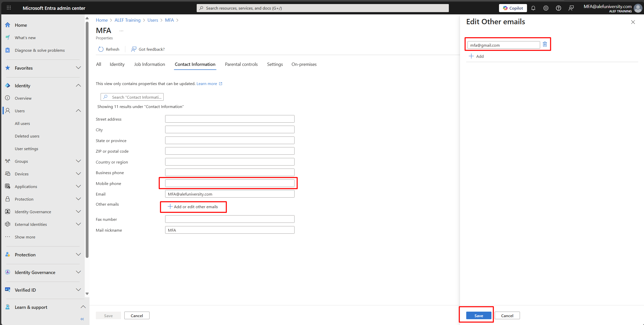Open Deleted users in sidebar
Viewport: 644px width, 325px height.
pos(27,136)
